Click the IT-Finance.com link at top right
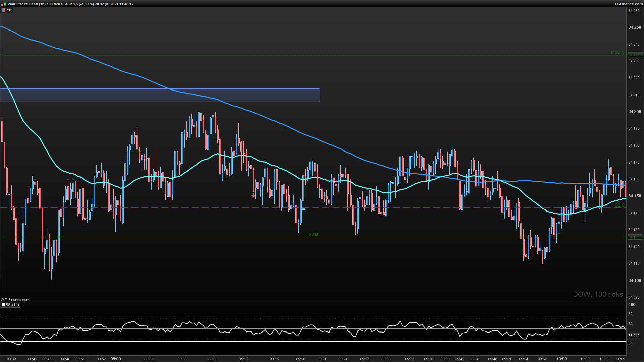The height and width of the screenshot is (362, 644). pyautogui.click(x=629, y=4)
